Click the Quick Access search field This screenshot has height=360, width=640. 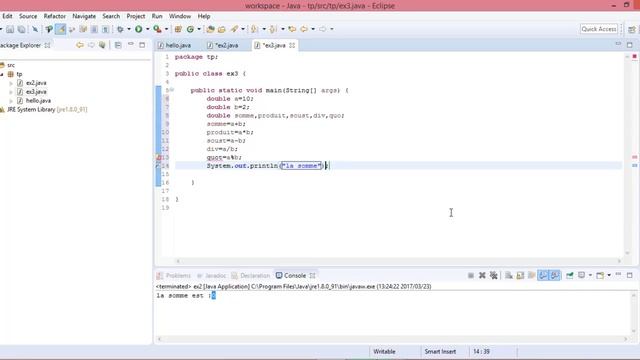[x=599, y=29]
